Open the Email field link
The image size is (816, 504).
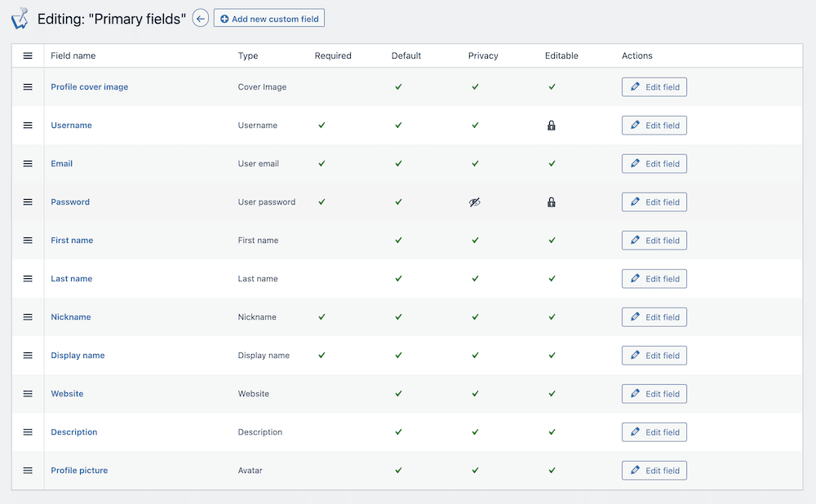coord(61,163)
